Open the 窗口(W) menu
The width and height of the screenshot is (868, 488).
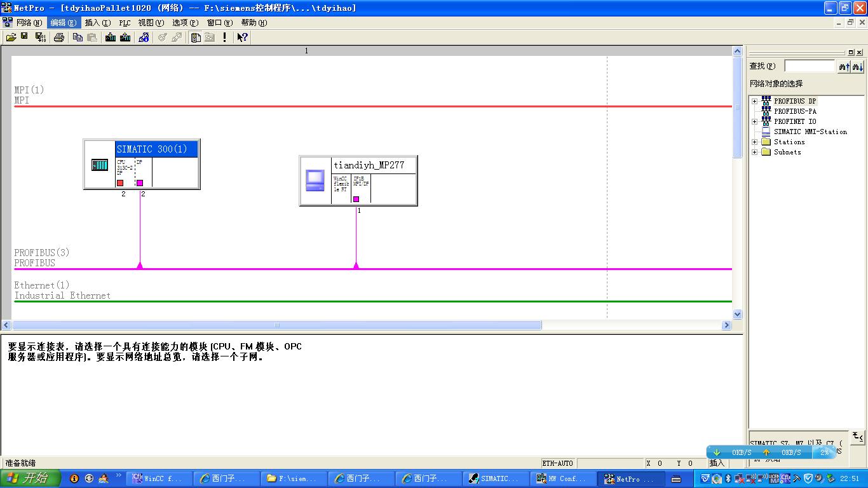point(220,23)
